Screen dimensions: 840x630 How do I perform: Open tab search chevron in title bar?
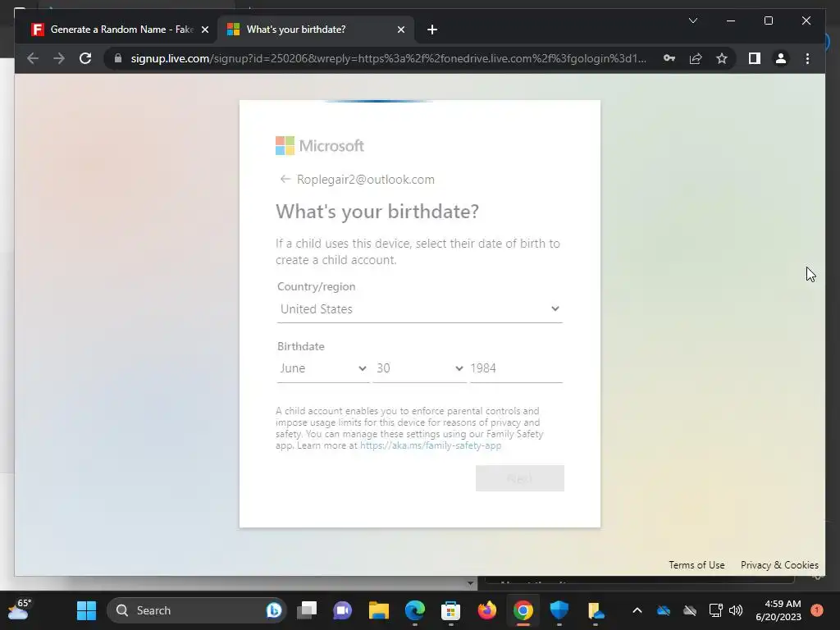693,21
